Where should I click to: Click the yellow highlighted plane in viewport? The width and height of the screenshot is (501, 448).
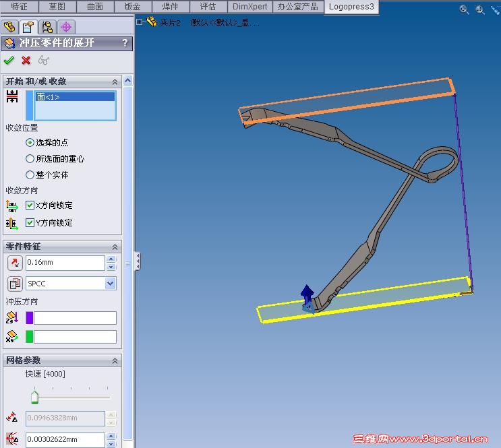click(384, 297)
